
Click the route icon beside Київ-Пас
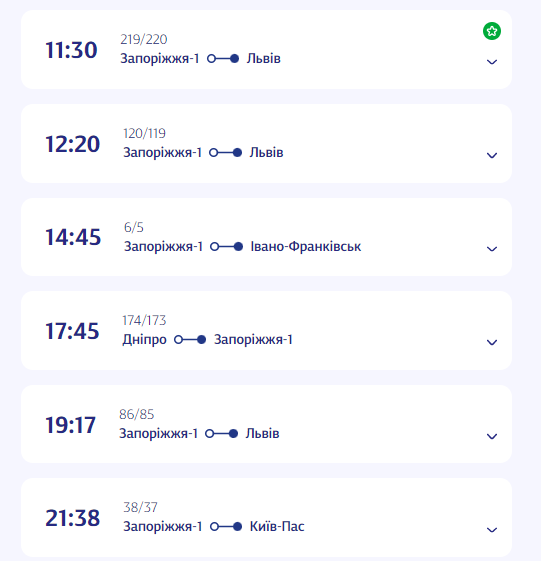click(x=226, y=527)
